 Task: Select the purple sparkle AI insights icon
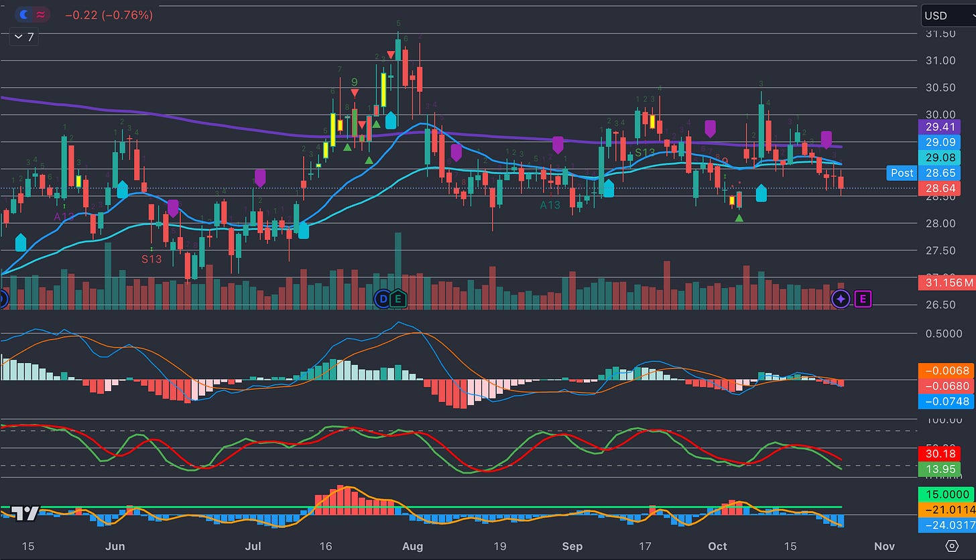click(841, 299)
